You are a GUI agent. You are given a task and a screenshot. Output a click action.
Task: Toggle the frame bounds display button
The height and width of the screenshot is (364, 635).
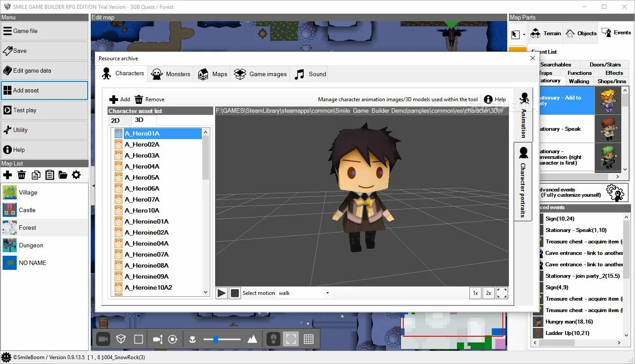pos(291,339)
